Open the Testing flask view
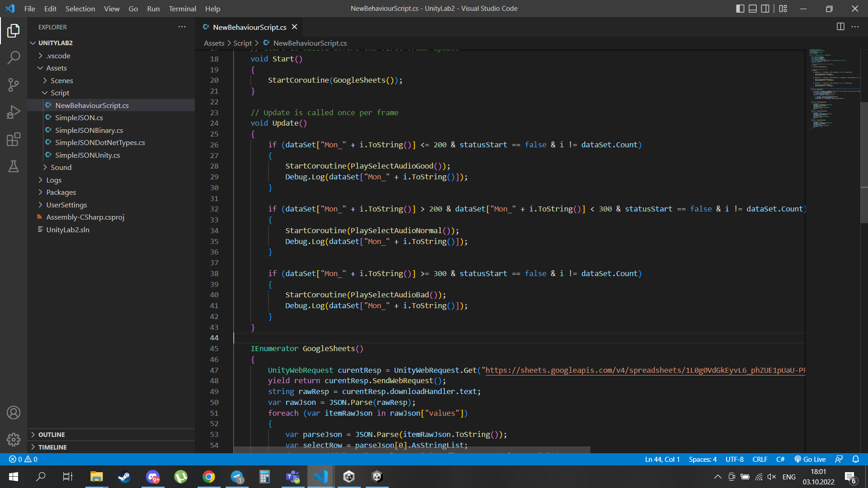Screen dimensions: 868x488 [14, 166]
